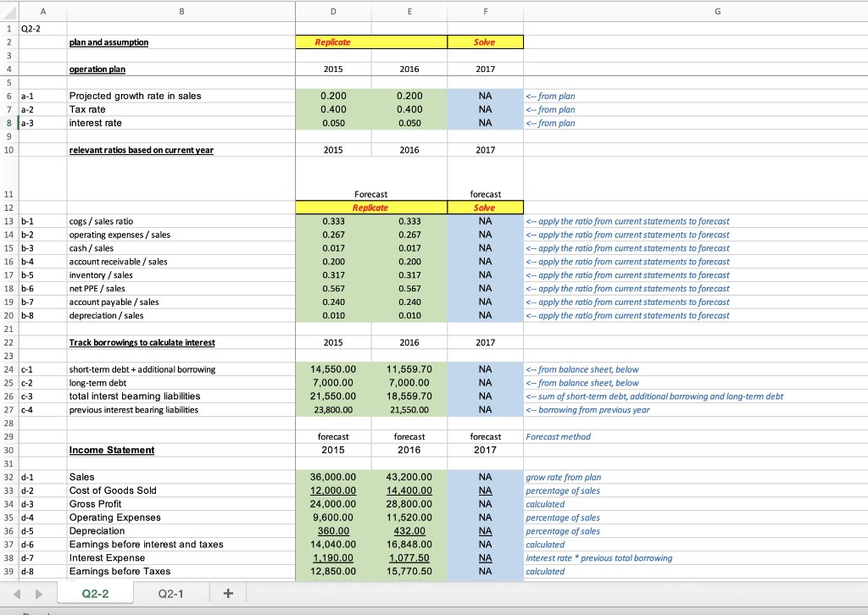Click note 'interest rate * previous total borrowing'
This screenshot has height=615, width=868.
pos(599,558)
